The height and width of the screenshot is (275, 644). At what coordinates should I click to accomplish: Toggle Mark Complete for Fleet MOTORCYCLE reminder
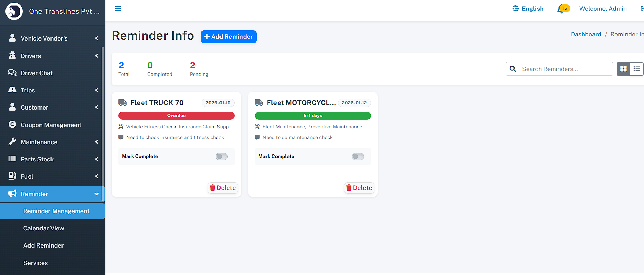click(x=358, y=157)
